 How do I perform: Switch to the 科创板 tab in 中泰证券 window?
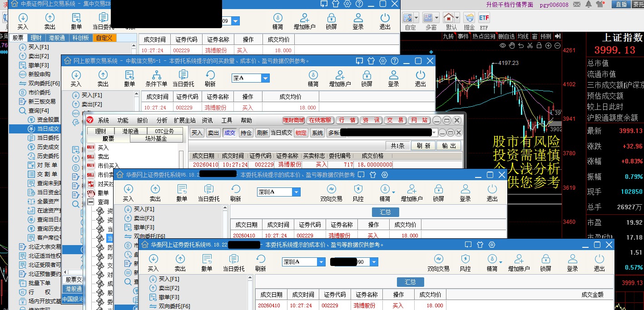[x=81, y=38]
